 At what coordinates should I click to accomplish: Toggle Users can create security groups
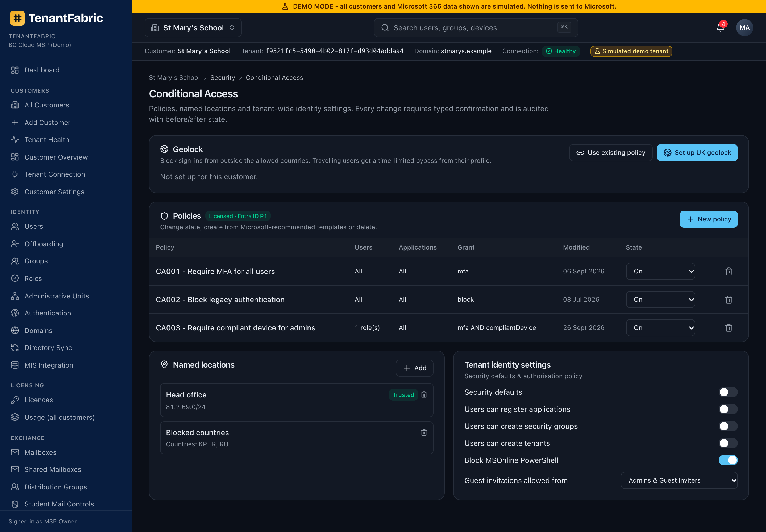tap(728, 426)
